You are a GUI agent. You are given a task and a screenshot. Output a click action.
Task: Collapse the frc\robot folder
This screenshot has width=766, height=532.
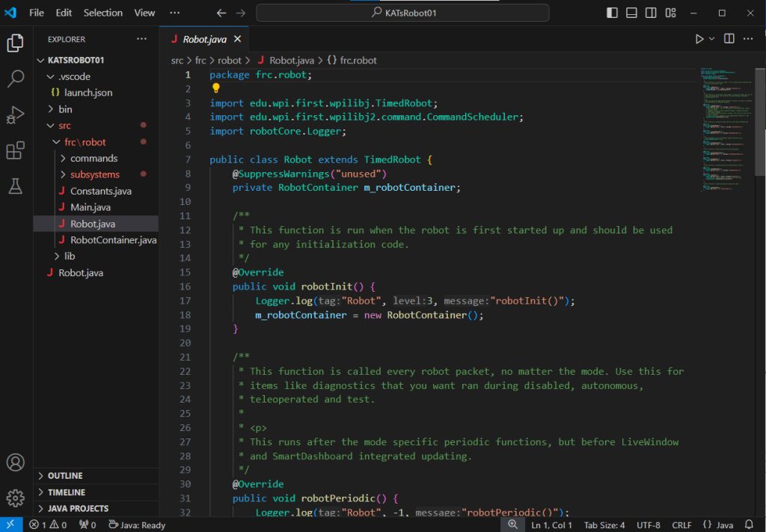96,142
